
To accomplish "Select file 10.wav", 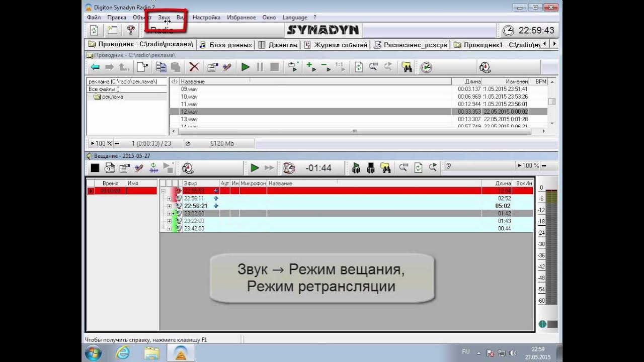I will click(x=189, y=97).
